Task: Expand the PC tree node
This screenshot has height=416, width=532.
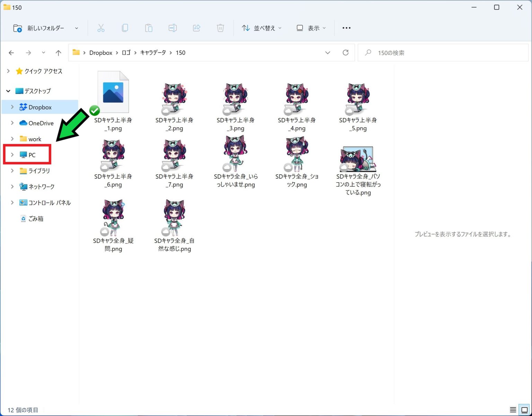Action: [12, 155]
